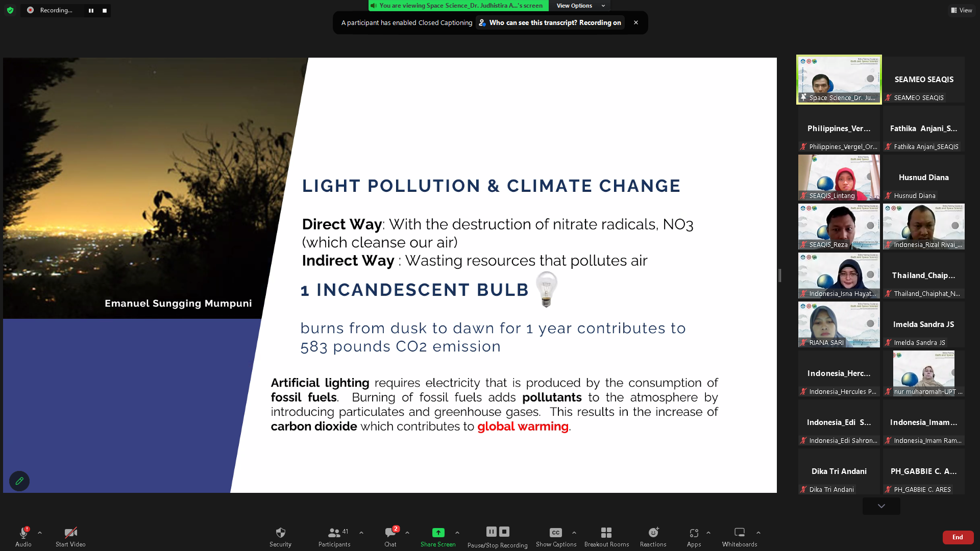Enable captions with Show Captions
The width and height of the screenshot is (980, 551).
point(556,532)
